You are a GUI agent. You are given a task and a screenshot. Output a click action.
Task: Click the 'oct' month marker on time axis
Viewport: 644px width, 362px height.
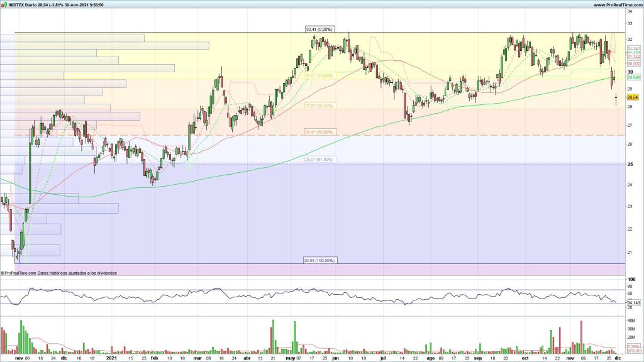[525, 358]
